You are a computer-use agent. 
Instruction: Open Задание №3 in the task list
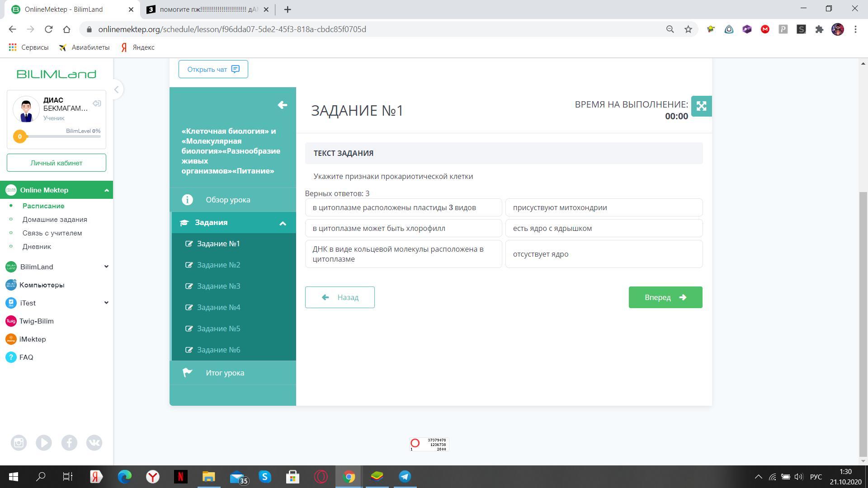click(218, 286)
